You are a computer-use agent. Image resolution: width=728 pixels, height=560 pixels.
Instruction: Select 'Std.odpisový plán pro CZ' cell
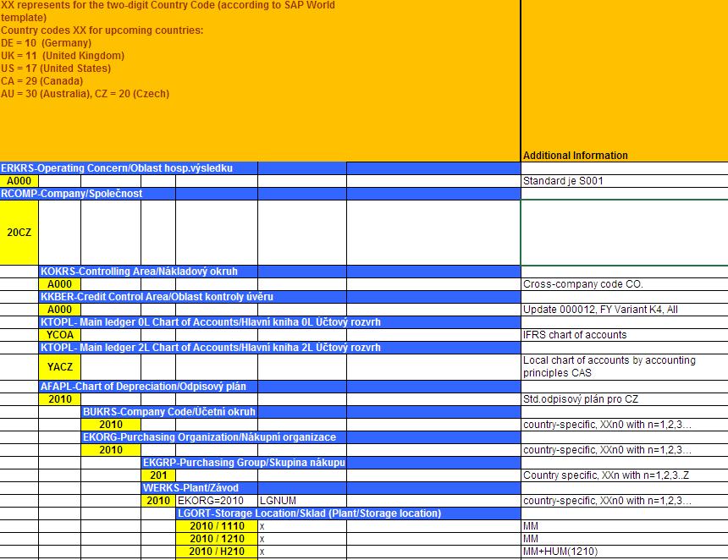coord(624,399)
